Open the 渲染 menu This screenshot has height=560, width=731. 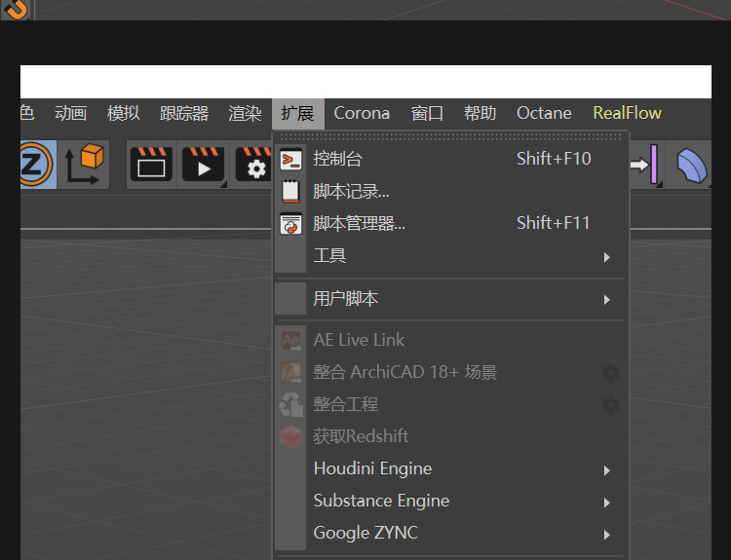245,113
